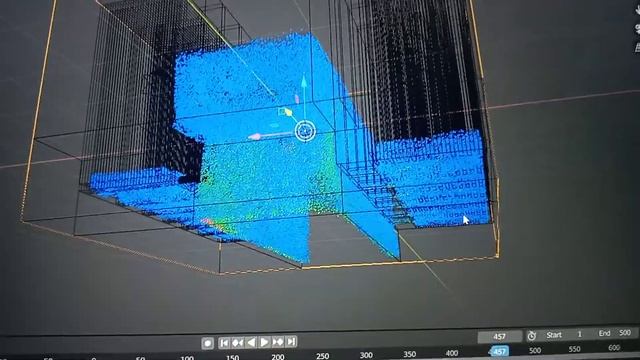Click the 200 mark on the timeline
The width and height of the screenshot is (640, 360).
click(278, 357)
